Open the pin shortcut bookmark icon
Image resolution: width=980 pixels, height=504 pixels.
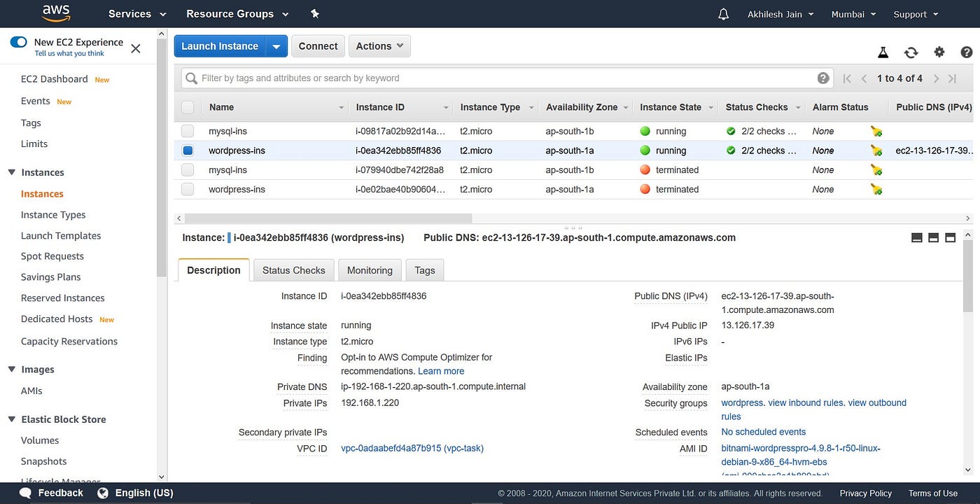coord(315,14)
